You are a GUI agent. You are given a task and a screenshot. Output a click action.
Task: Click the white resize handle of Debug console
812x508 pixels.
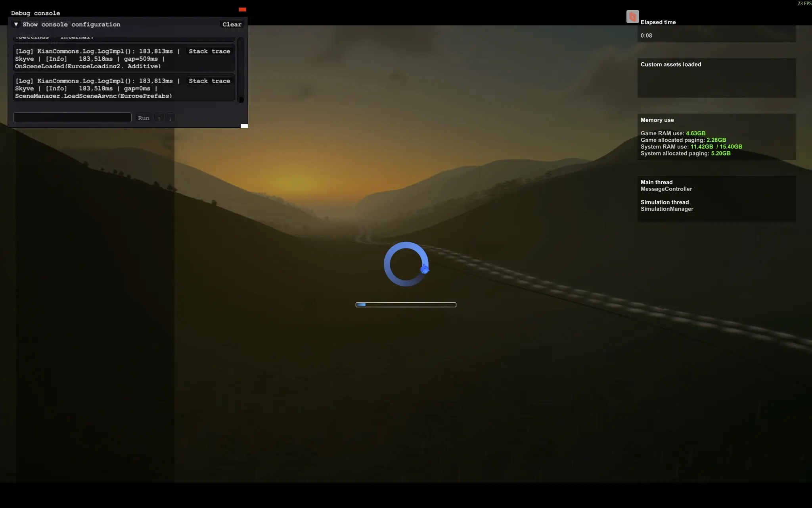244,126
